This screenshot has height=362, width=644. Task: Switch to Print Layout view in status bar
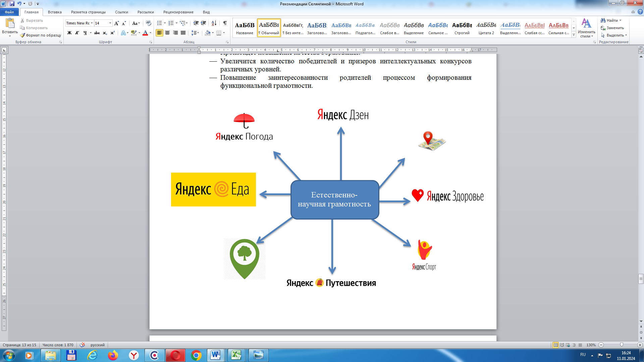tap(555, 345)
